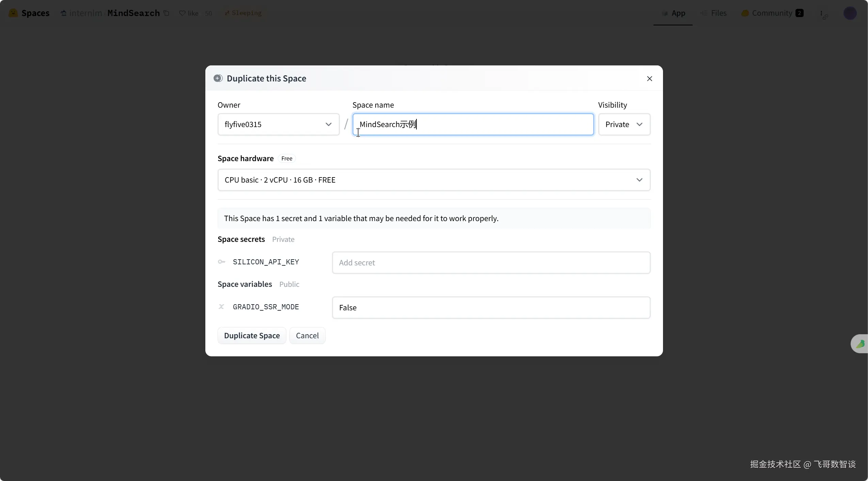Click the variable icon beside GRADIO_SSR_MODE

[x=221, y=307]
